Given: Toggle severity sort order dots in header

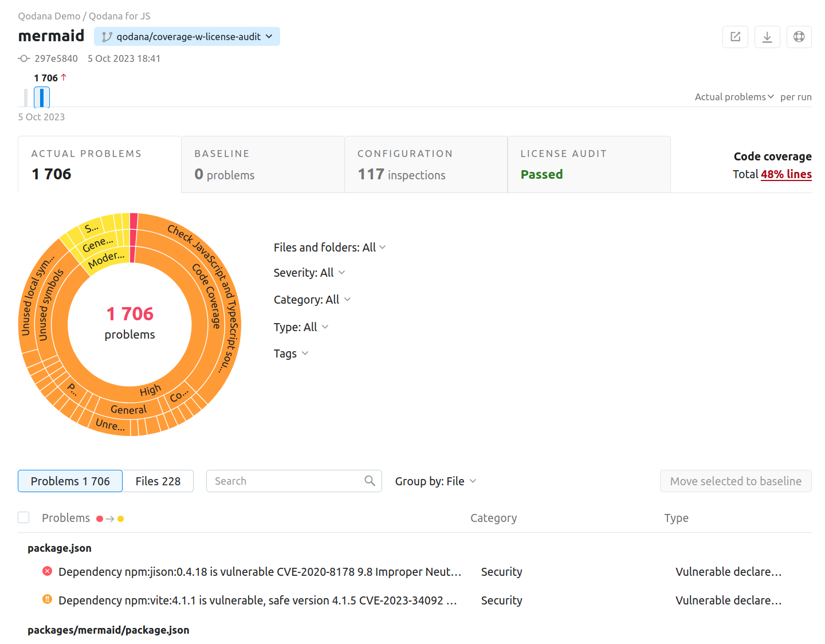Looking at the screenshot, I should pos(110,519).
